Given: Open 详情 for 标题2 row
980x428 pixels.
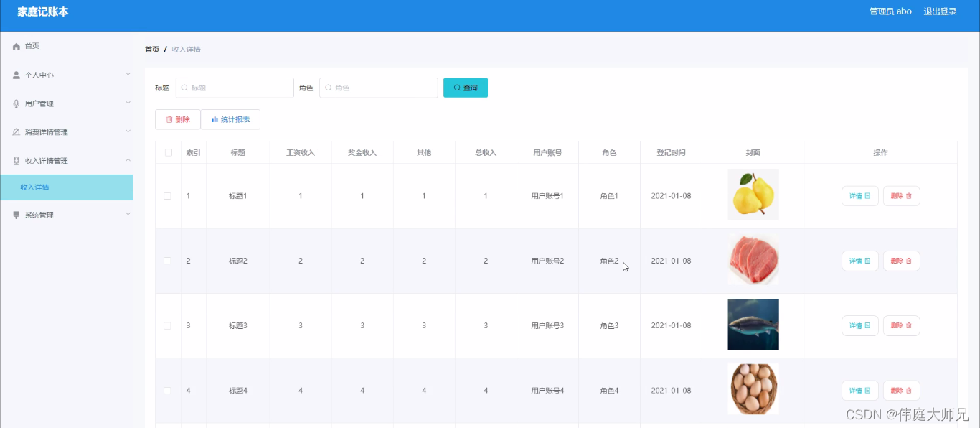Looking at the screenshot, I should tap(860, 261).
